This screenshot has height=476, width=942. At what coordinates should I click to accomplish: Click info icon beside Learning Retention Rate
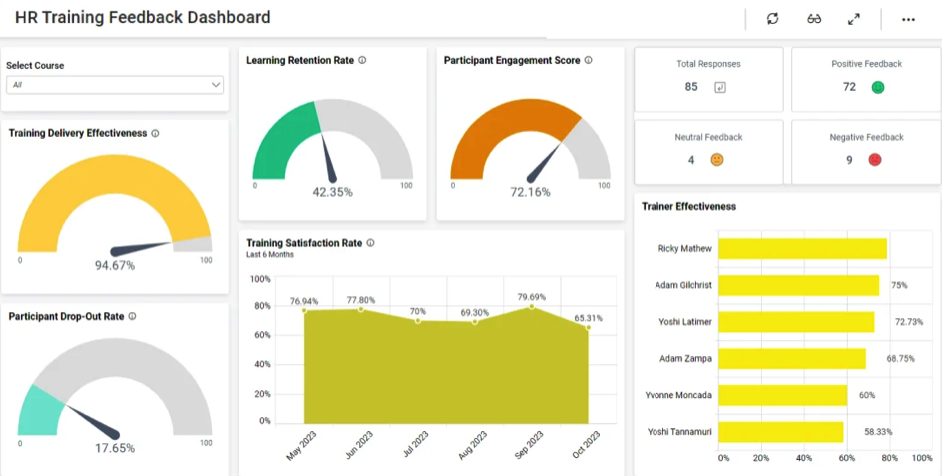pyautogui.click(x=362, y=60)
